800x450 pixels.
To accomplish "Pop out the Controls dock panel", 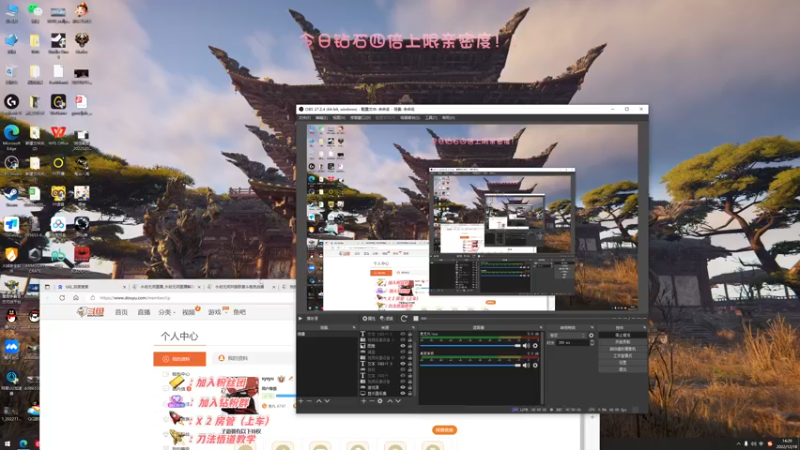I will click(644, 328).
